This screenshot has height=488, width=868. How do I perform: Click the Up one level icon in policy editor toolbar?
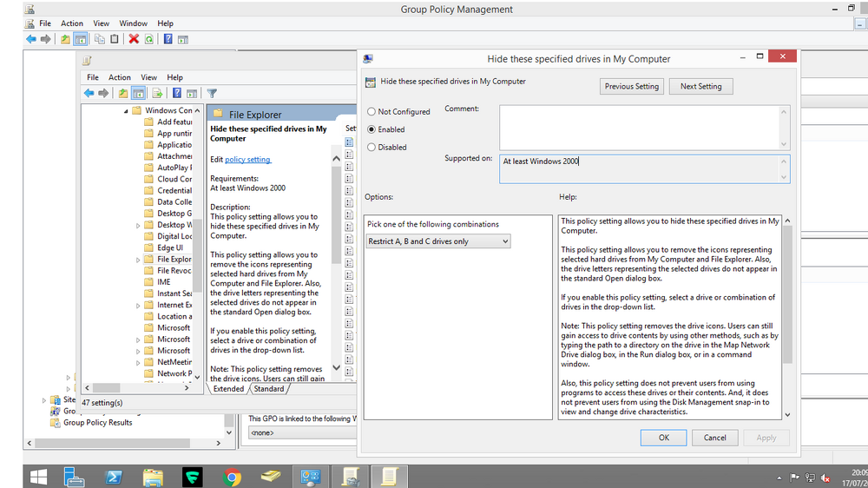pos(123,93)
